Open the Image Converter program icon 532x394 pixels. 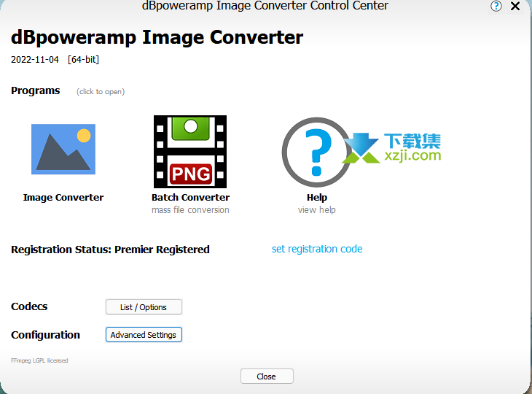tap(63, 149)
